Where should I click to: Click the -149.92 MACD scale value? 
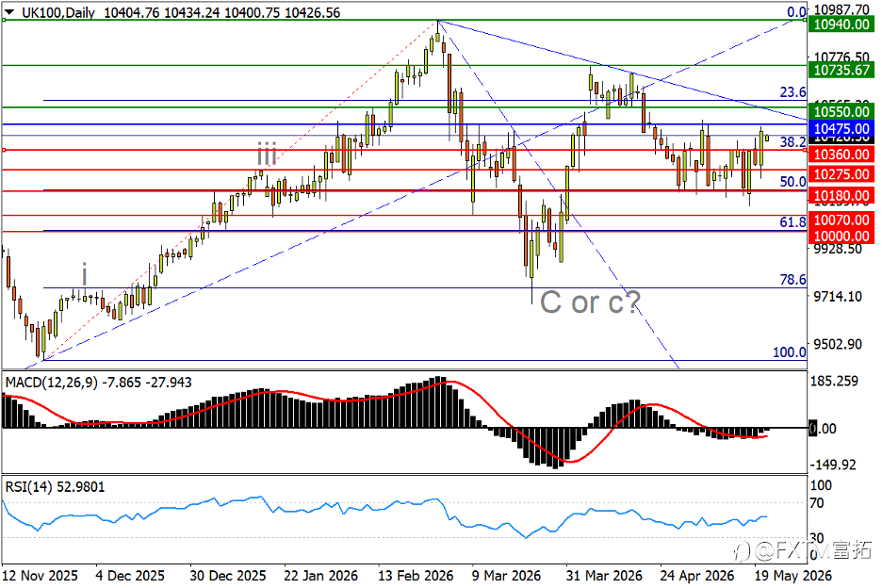[x=832, y=465]
